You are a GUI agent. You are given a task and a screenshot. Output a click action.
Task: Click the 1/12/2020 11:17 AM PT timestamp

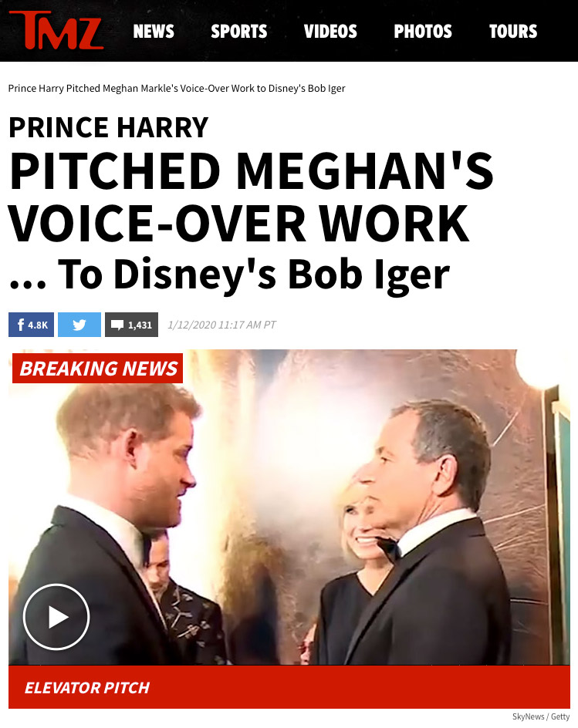(221, 325)
